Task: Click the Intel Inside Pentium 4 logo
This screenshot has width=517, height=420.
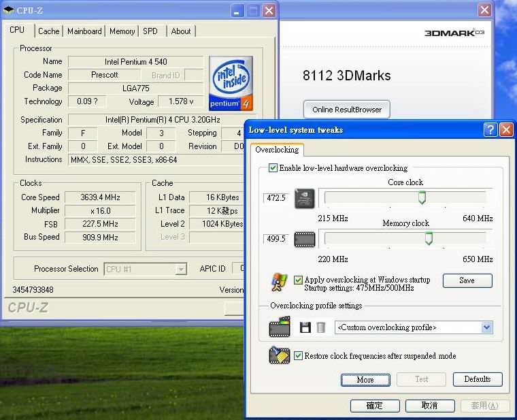Action: [231, 83]
